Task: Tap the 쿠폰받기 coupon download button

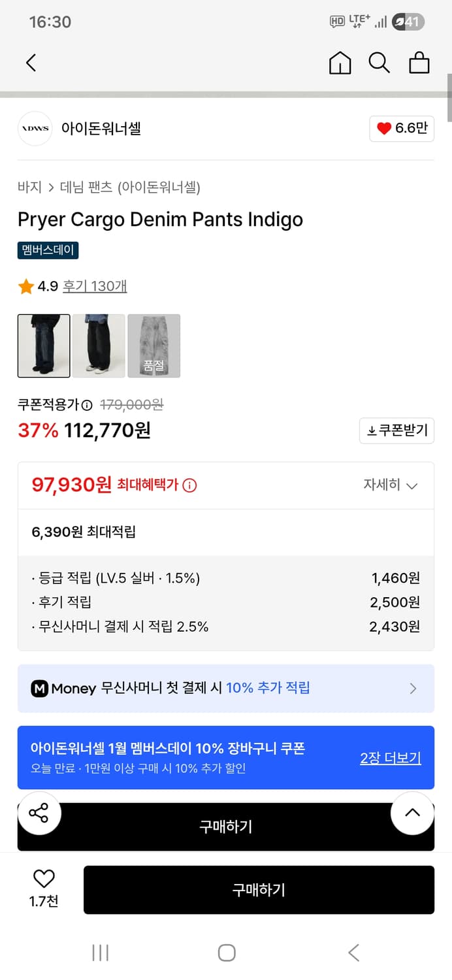Action: click(396, 431)
